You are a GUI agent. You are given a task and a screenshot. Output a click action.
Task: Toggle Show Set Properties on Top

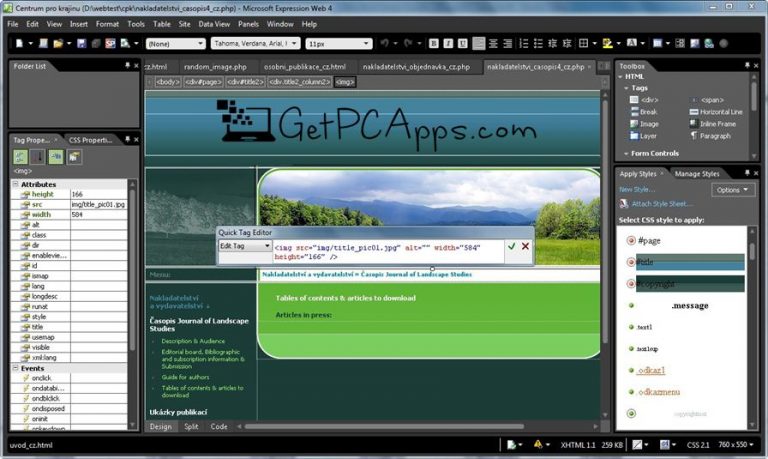pyautogui.click(x=56, y=157)
